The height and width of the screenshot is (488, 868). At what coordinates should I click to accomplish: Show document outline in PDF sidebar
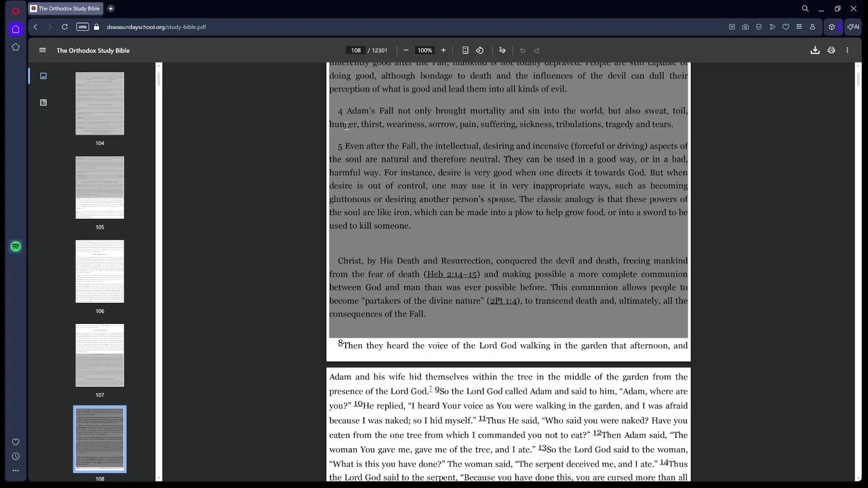coord(43,103)
